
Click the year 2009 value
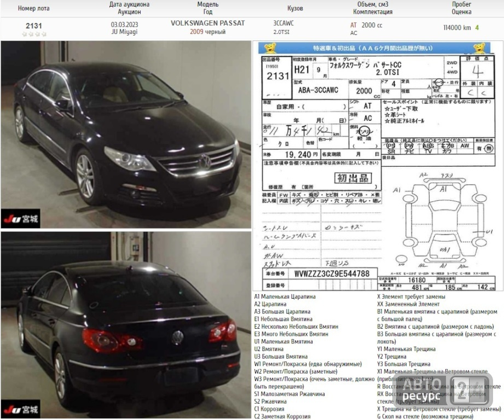(x=196, y=32)
